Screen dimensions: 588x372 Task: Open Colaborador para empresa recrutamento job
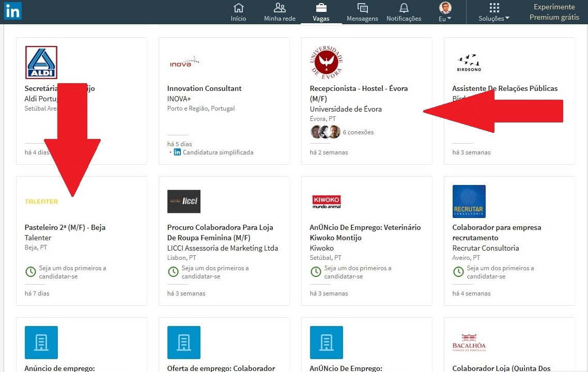[497, 233]
